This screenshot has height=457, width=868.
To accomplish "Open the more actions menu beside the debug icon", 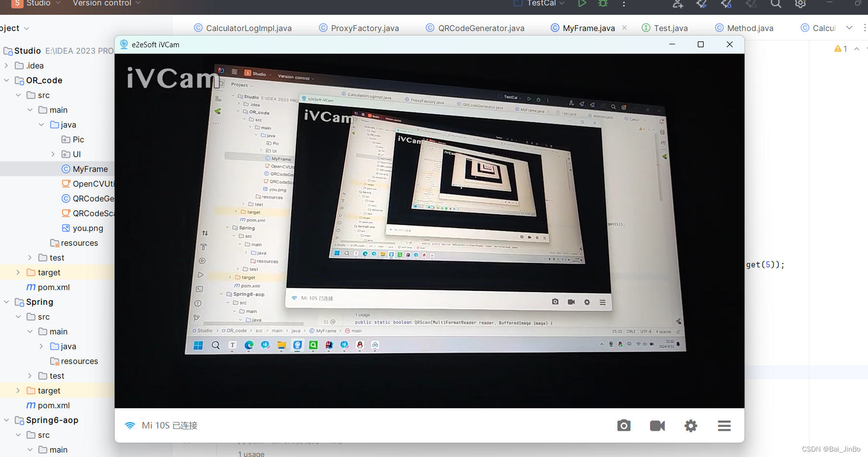I will (624, 3).
